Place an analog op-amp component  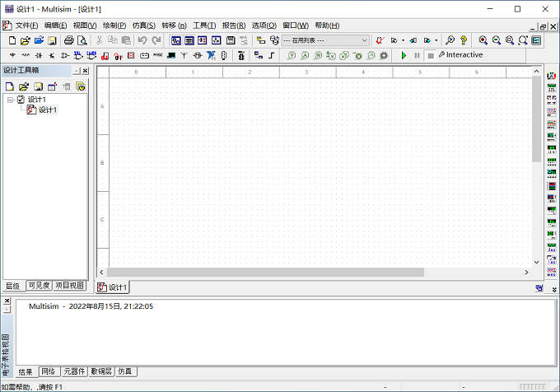coord(65,55)
